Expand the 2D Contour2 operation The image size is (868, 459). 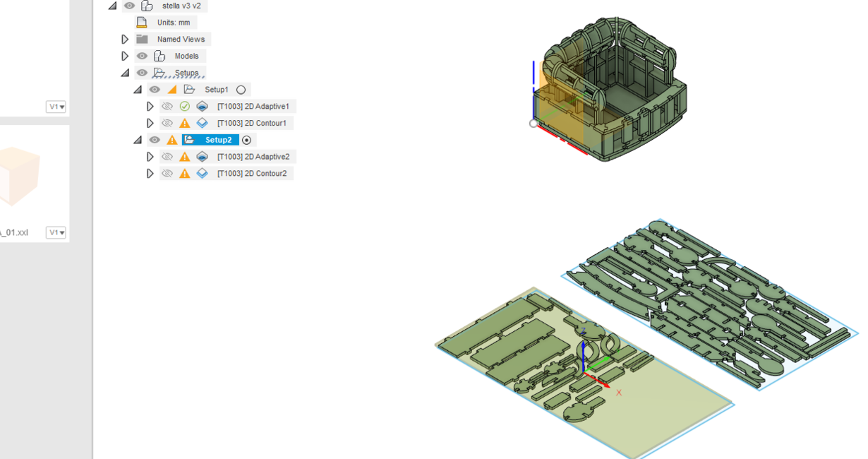pos(150,174)
